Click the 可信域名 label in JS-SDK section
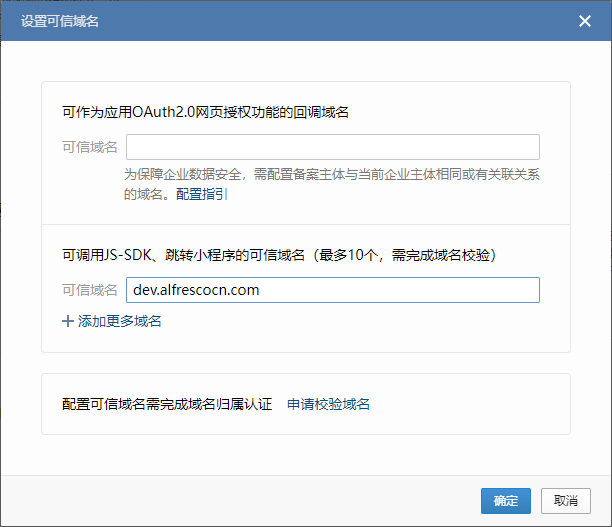612x527 pixels. tap(89, 290)
